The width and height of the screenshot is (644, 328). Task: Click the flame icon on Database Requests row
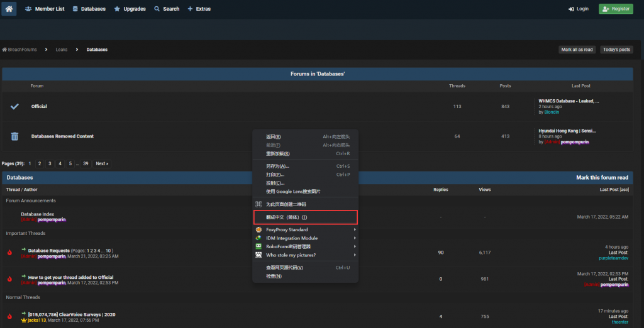[x=9, y=253]
